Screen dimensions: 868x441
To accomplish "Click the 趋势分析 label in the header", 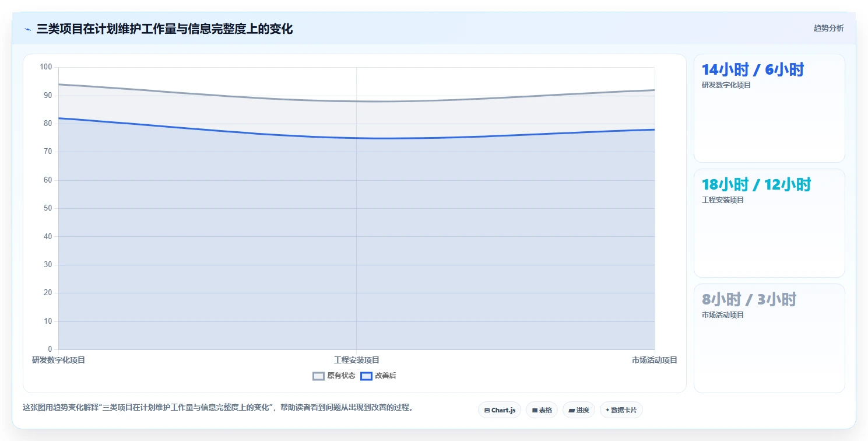I will 828,28.
